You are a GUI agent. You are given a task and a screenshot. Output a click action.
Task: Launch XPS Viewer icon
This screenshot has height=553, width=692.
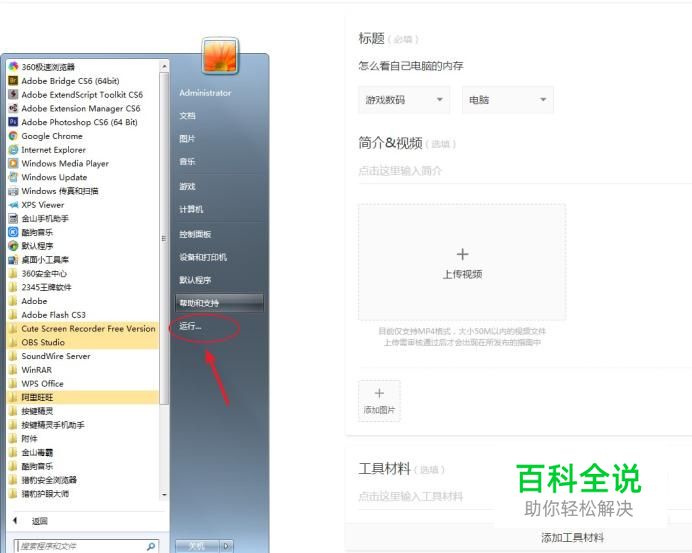(13, 205)
